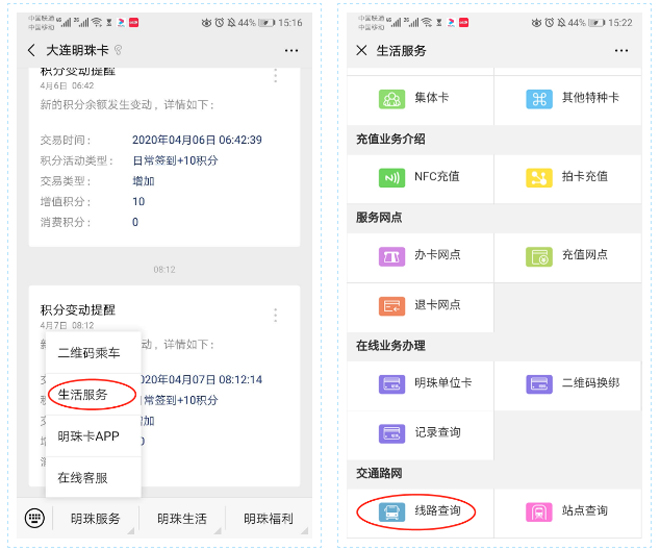This screenshot has height=550, width=660.
Task: Choose 二维码乘车 from popup menu
Action: pos(88,353)
